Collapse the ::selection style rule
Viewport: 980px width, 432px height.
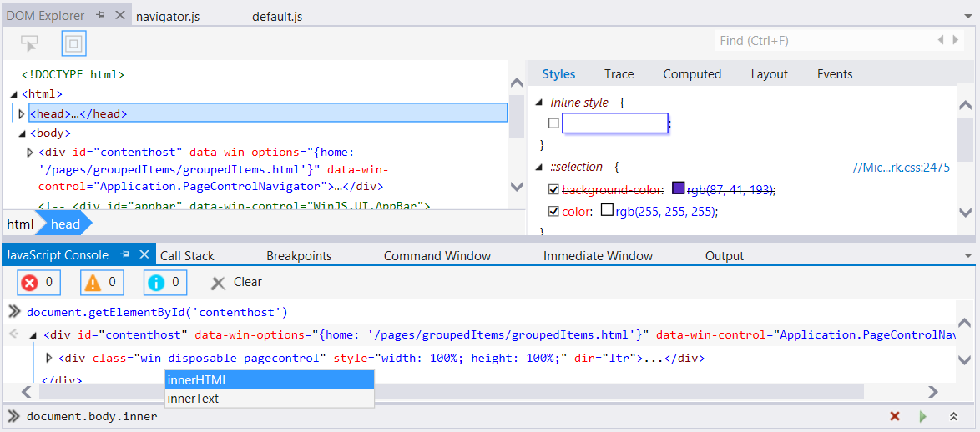pyautogui.click(x=539, y=168)
